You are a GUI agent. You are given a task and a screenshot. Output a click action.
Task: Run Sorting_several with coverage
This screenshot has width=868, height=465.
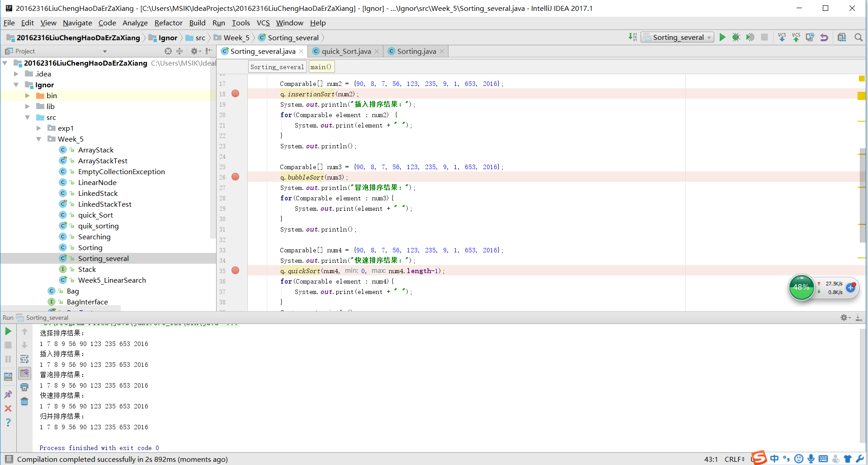tap(750, 37)
